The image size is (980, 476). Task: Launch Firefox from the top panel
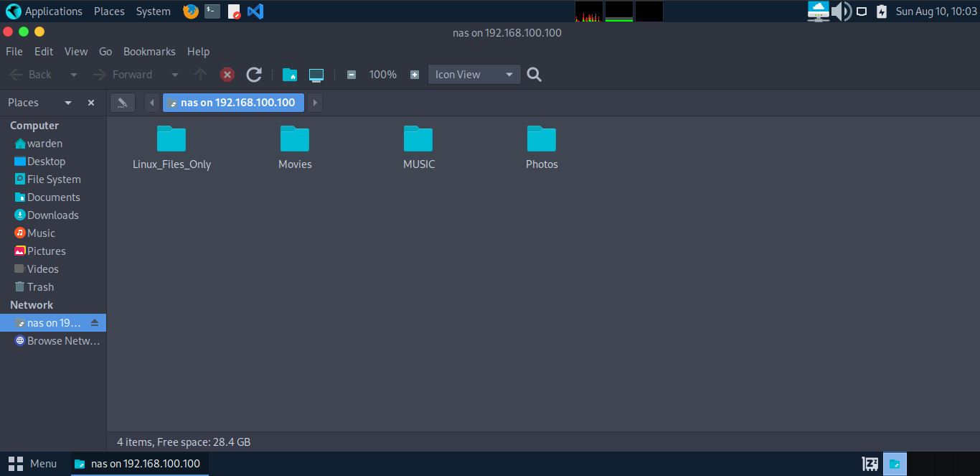point(191,11)
